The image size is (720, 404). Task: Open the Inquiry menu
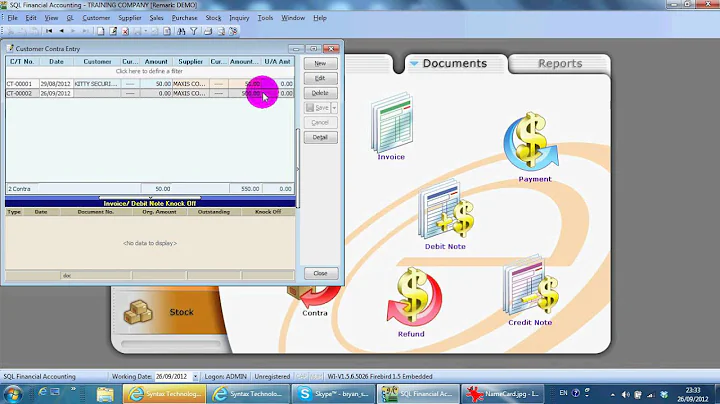[239, 18]
